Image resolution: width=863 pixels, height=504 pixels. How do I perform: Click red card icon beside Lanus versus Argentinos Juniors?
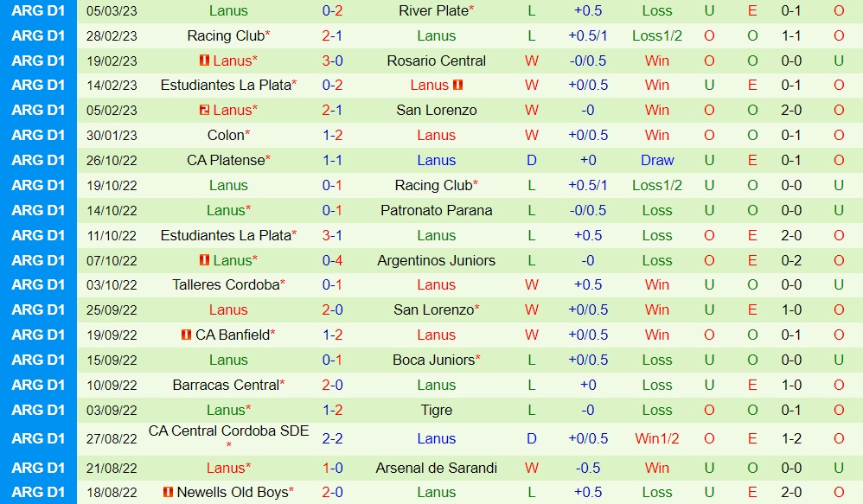pos(204,260)
